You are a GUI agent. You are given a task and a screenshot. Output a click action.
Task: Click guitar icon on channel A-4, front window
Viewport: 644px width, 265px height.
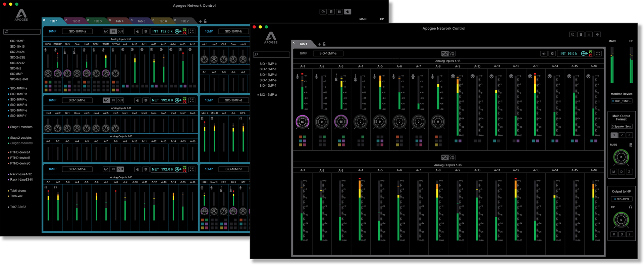355,77
